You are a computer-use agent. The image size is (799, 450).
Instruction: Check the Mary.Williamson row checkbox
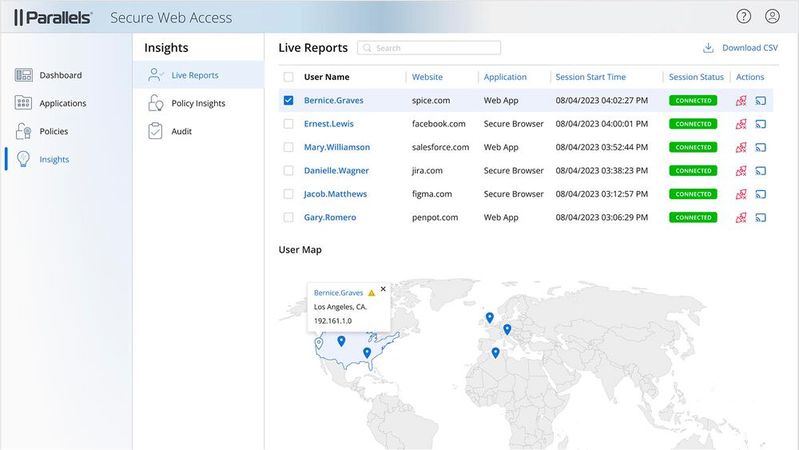pos(289,147)
